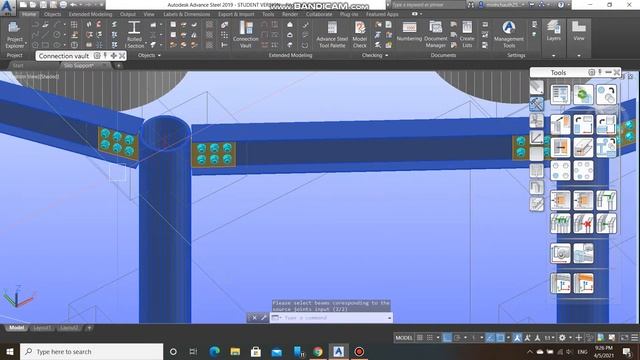Expand the Layers panel arrow
The image size is (640, 360).
[553, 56]
